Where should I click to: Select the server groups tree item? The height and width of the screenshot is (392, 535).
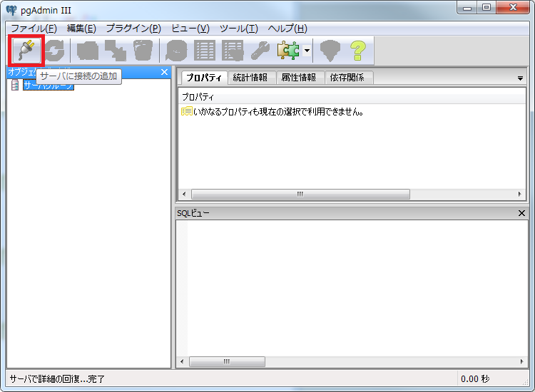(x=47, y=86)
